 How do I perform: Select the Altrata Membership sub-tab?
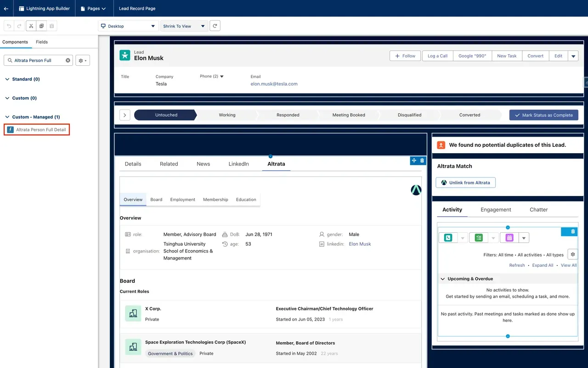pos(215,200)
